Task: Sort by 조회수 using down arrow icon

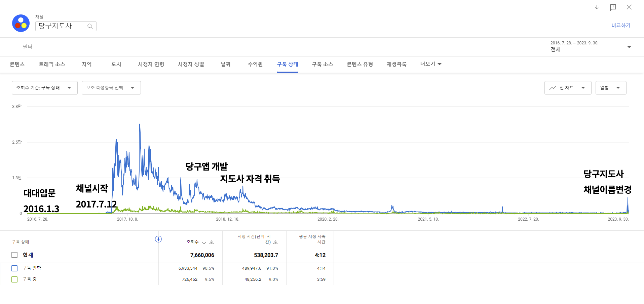Action: [x=204, y=242]
